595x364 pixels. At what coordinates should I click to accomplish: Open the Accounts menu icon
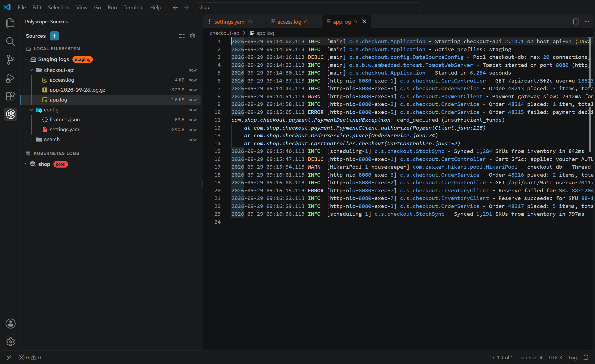click(x=10, y=324)
